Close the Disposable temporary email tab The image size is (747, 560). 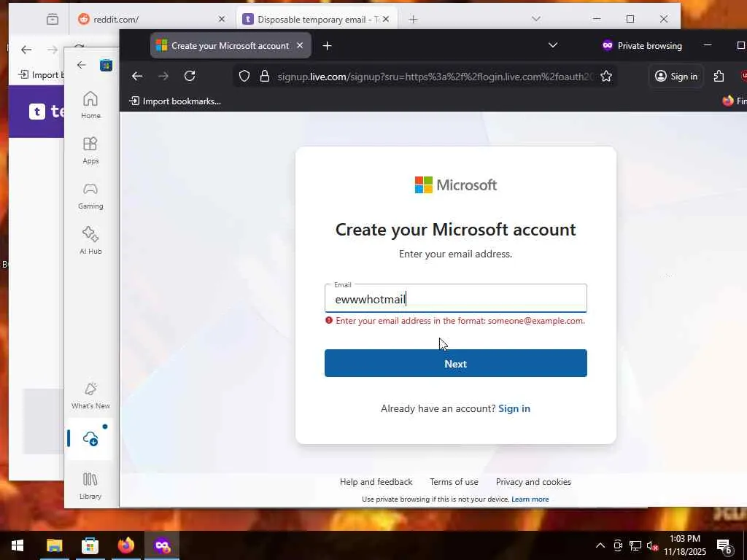pos(386,19)
